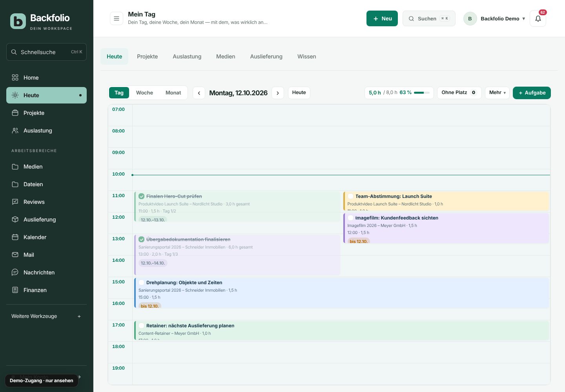Select the Auslieferung tab

[266, 56]
